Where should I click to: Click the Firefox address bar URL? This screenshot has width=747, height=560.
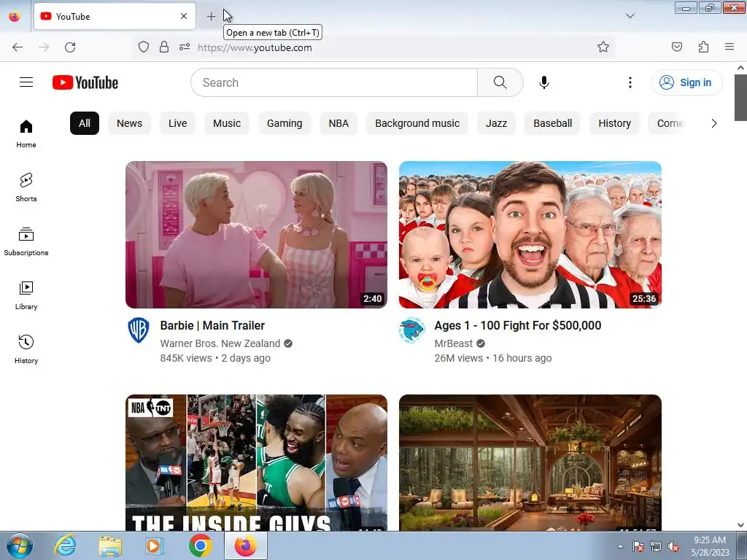click(x=255, y=47)
